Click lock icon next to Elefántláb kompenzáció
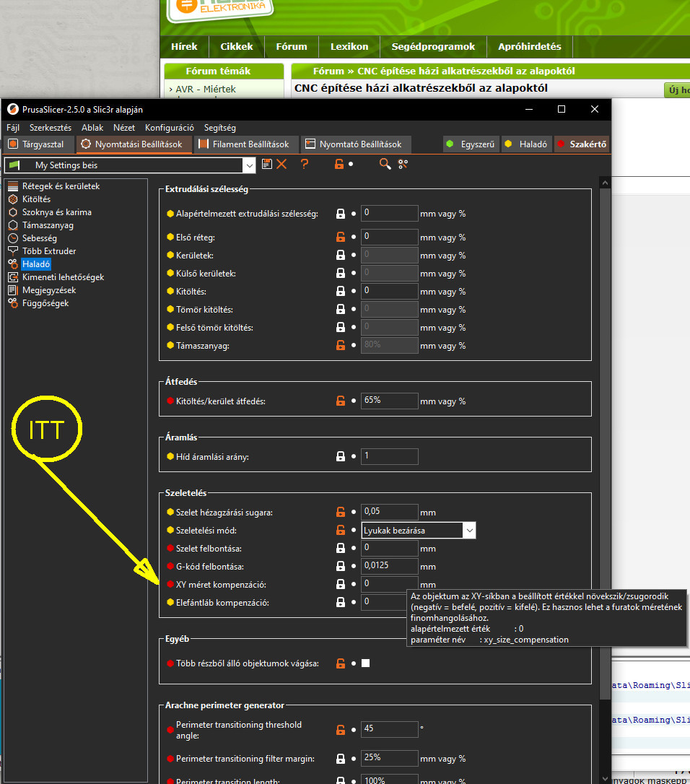Image resolution: width=690 pixels, height=784 pixels. [341, 602]
